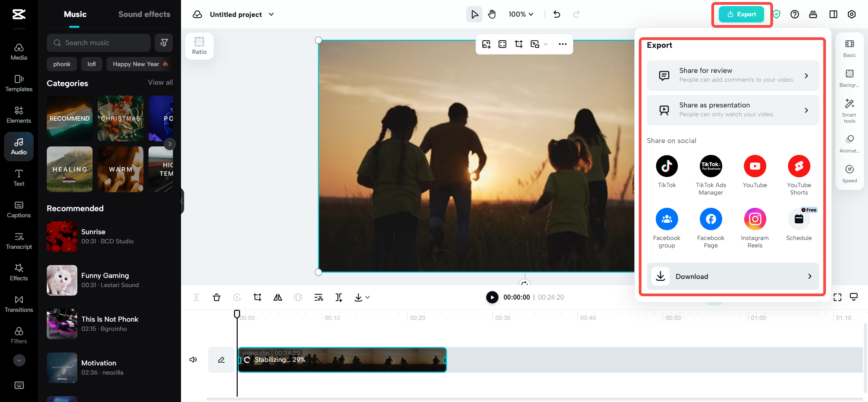Mirror the selected video clip
This screenshot has width=868, height=402.
(x=278, y=297)
